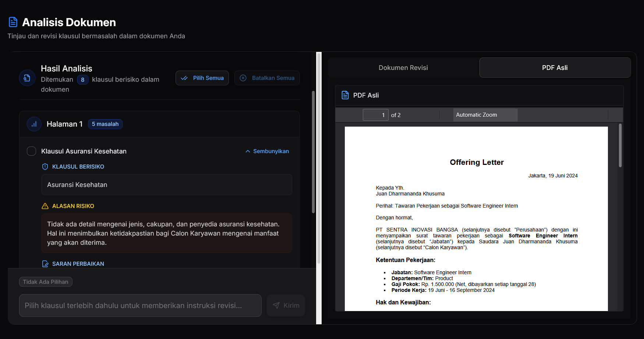Click the shield icon next to KLAUSUL BERISIKO
644x339 pixels.
45,166
